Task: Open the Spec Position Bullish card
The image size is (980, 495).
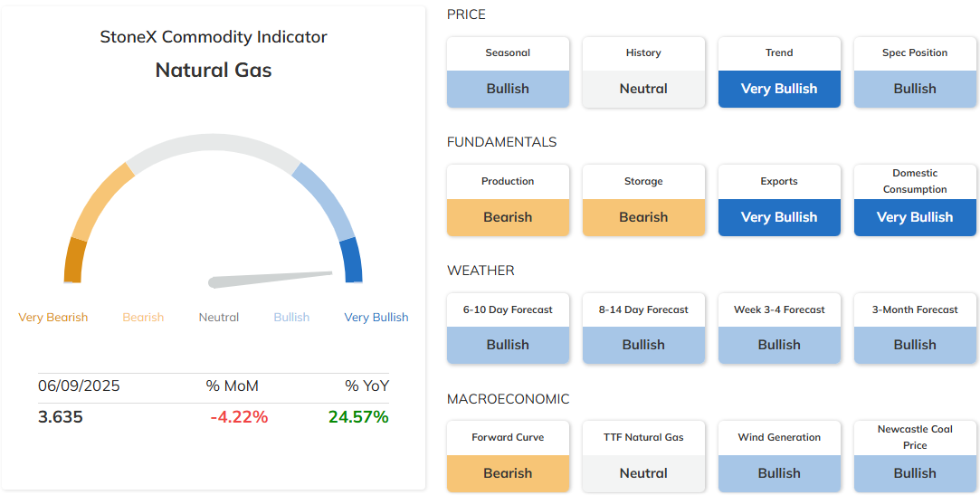Action: tap(914, 71)
